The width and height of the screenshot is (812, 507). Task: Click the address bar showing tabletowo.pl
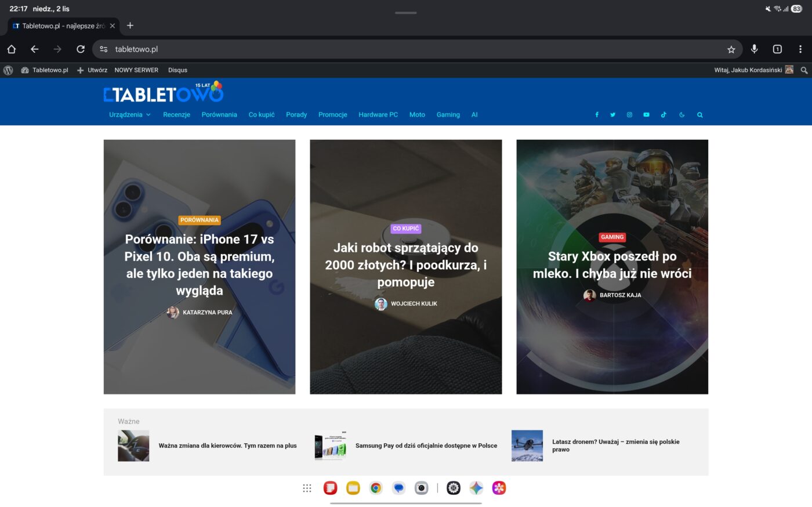406,49
